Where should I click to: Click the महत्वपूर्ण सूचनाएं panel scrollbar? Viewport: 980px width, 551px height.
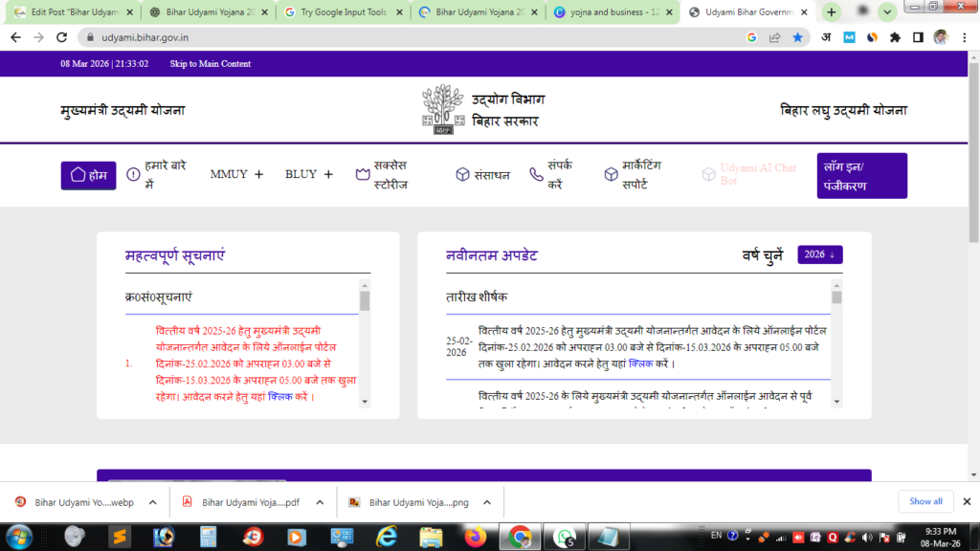pyautogui.click(x=365, y=342)
